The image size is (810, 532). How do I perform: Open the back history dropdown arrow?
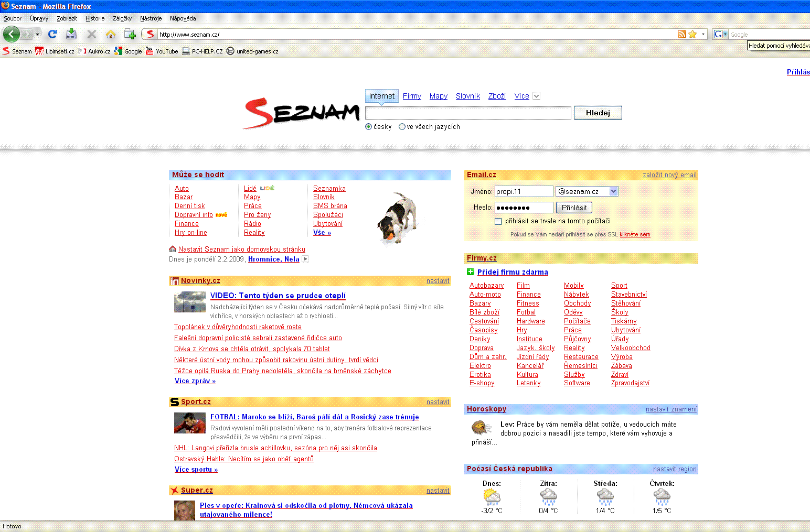point(37,34)
